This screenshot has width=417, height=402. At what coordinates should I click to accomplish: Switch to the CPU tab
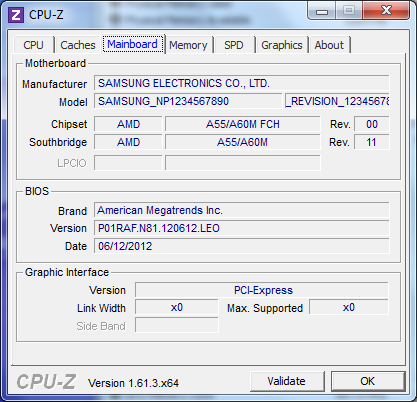(x=33, y=45)
